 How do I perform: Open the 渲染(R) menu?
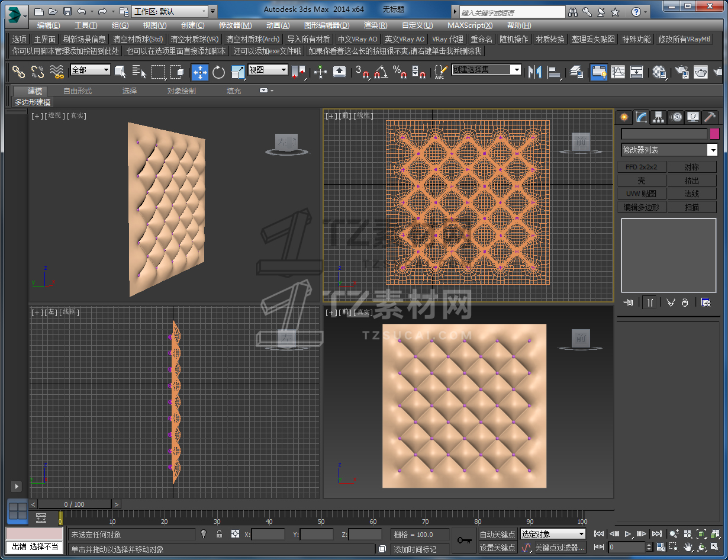(x=375, y=25)
